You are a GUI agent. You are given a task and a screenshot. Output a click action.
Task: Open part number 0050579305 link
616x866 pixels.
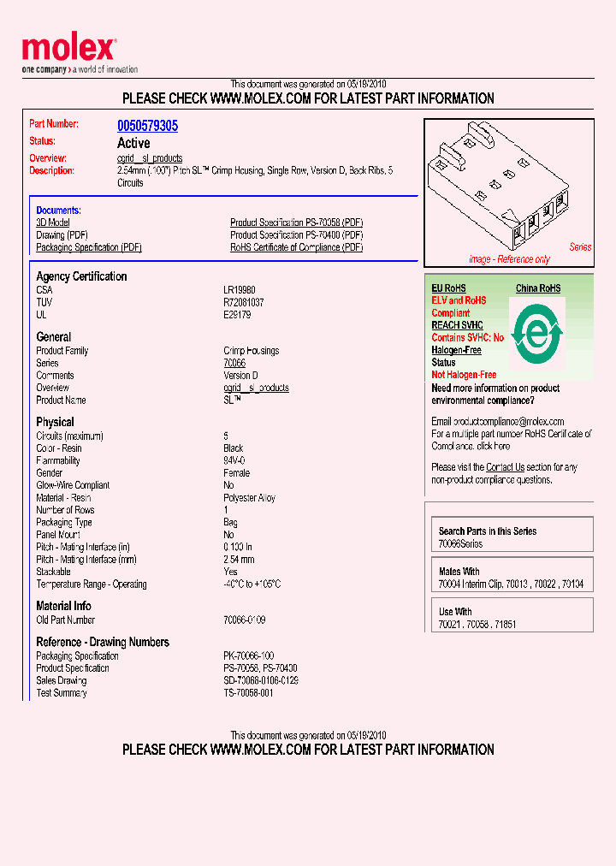coord(147,126)
